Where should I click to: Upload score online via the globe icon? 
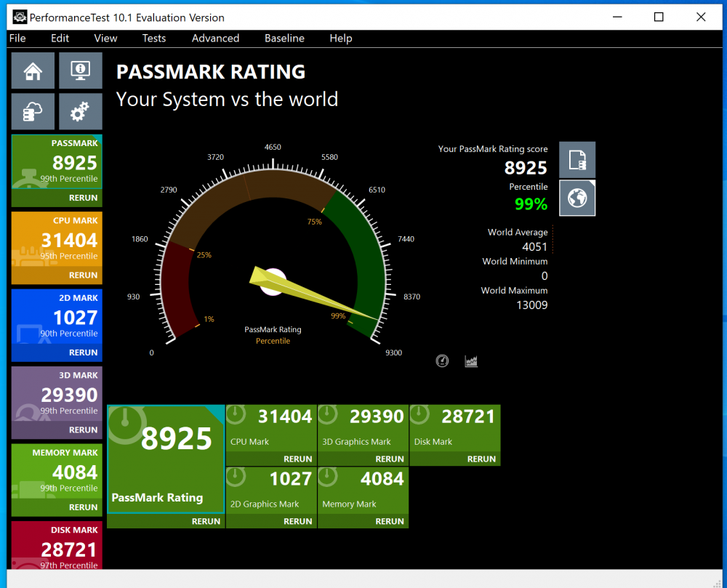pyautogui.click(x=577, y=198)
